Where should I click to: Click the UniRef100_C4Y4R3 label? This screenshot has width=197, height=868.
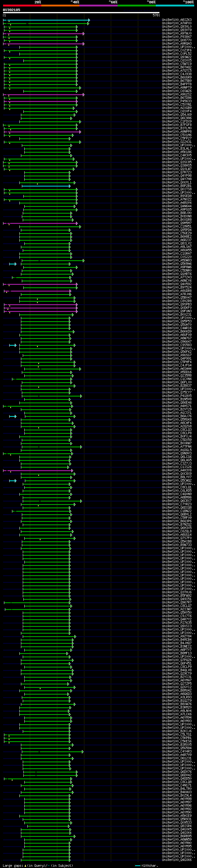tap(176, 752)
